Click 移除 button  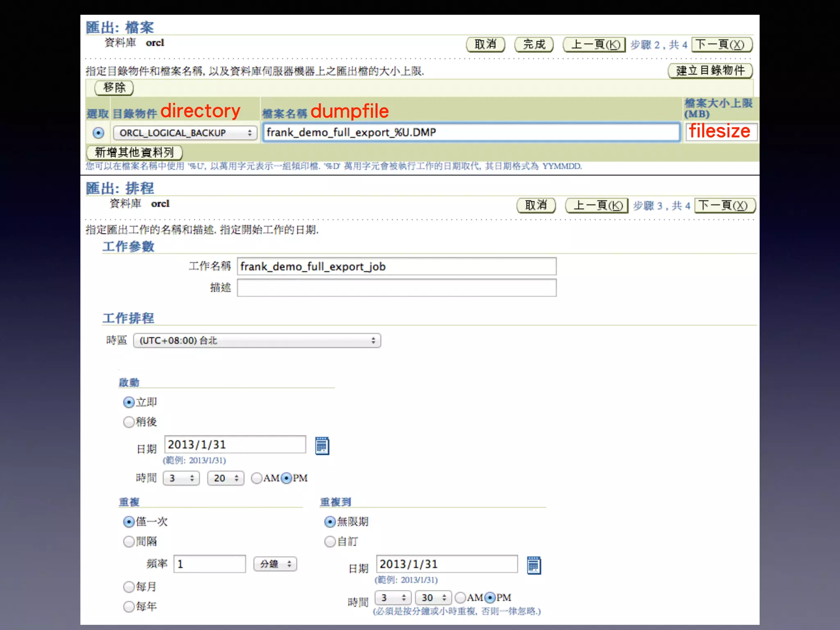point(114,87)
